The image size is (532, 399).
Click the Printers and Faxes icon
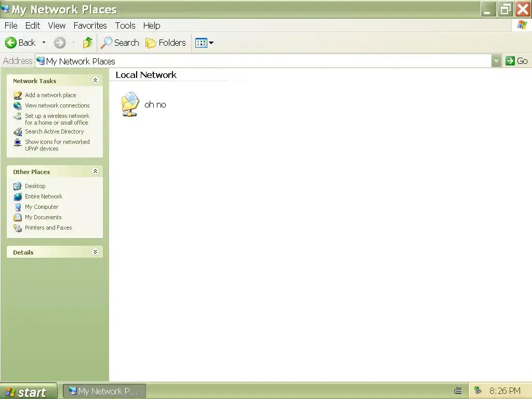point(18,228)
